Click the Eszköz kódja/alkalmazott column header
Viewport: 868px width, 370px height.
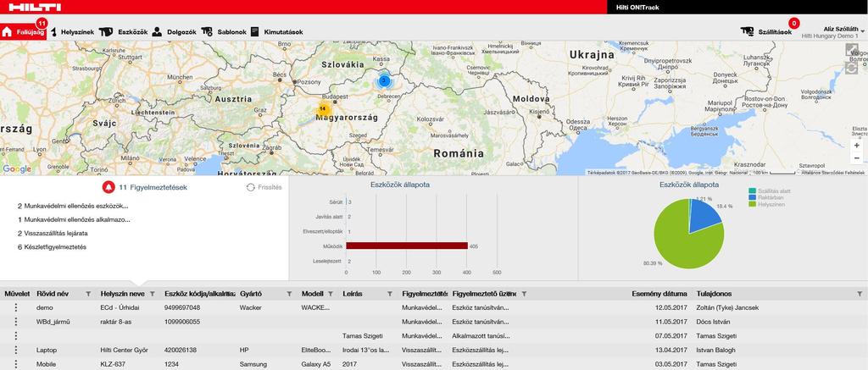pyautogui.click(x=200, y=295)
